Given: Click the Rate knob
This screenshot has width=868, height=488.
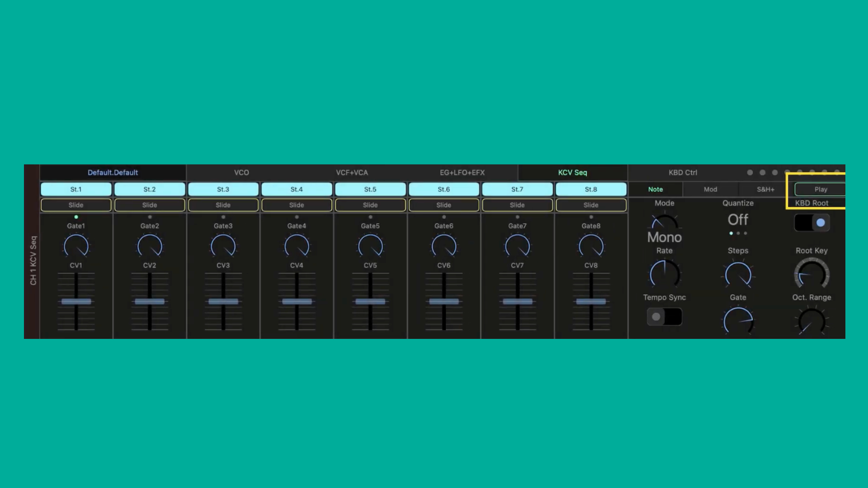Looking at the screenshot, I should click(x=664, y=274).
